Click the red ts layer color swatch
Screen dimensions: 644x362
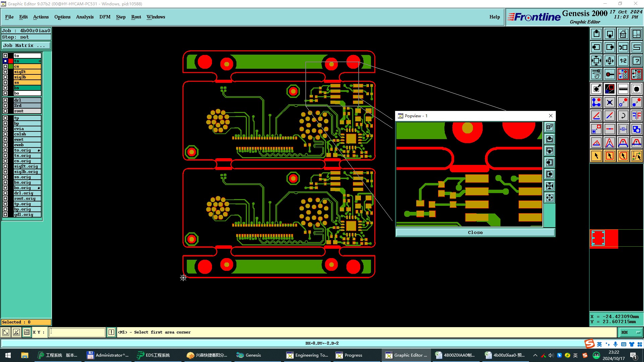11,61
